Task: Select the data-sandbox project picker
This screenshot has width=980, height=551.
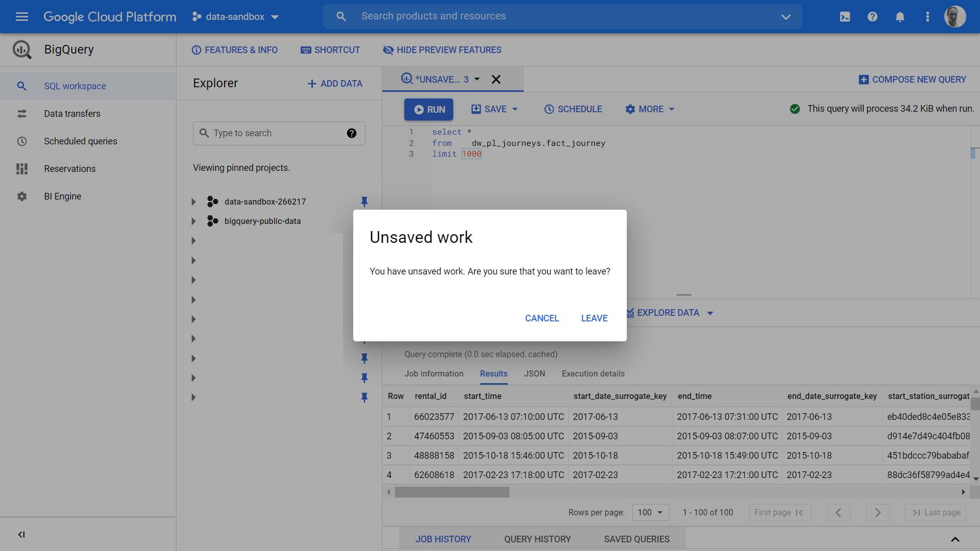Action: (x=235, y=17)
